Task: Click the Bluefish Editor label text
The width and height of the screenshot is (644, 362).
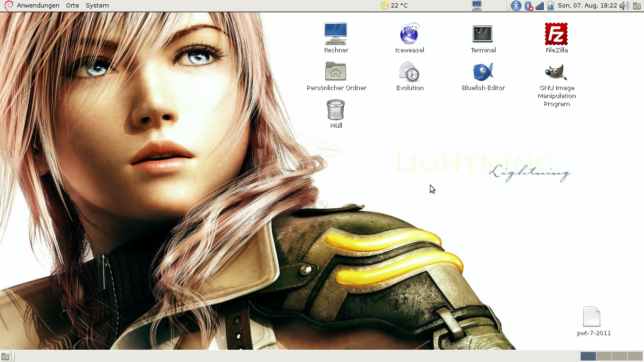Action: (x=483, y=88)
